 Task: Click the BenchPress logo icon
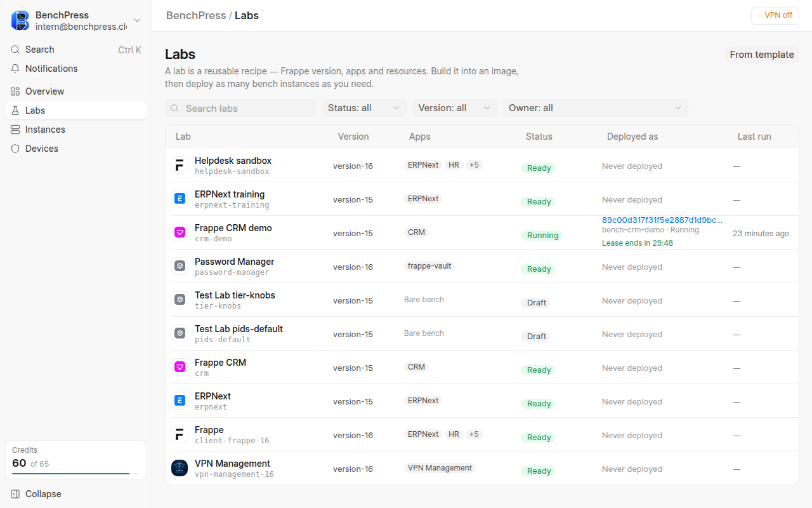(x=20, y=20)
